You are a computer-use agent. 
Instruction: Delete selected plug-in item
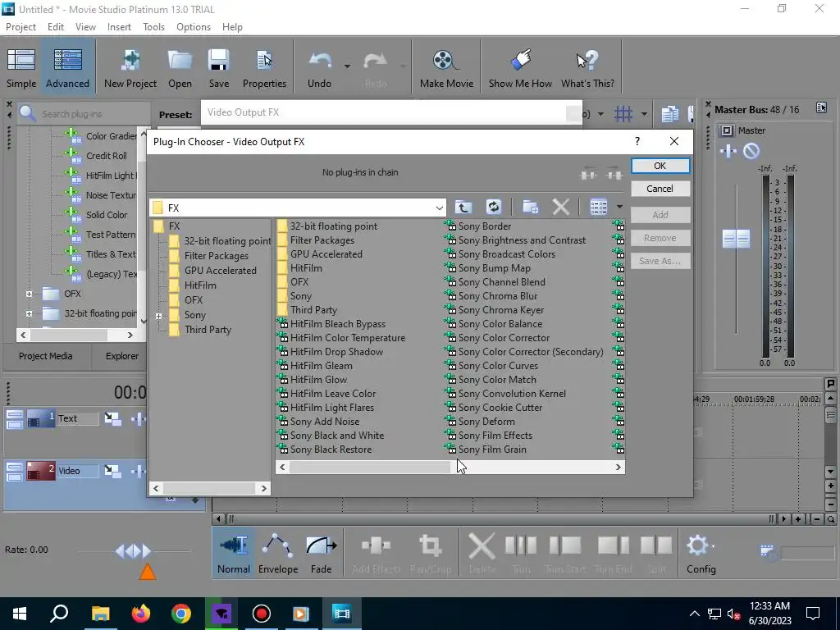[560, 207]
